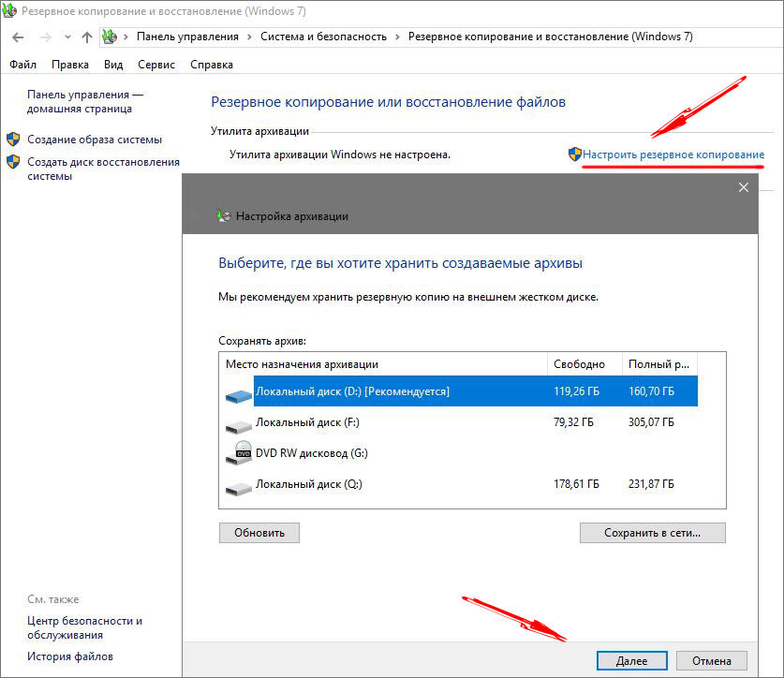Open История файлов link

(70, 656)
